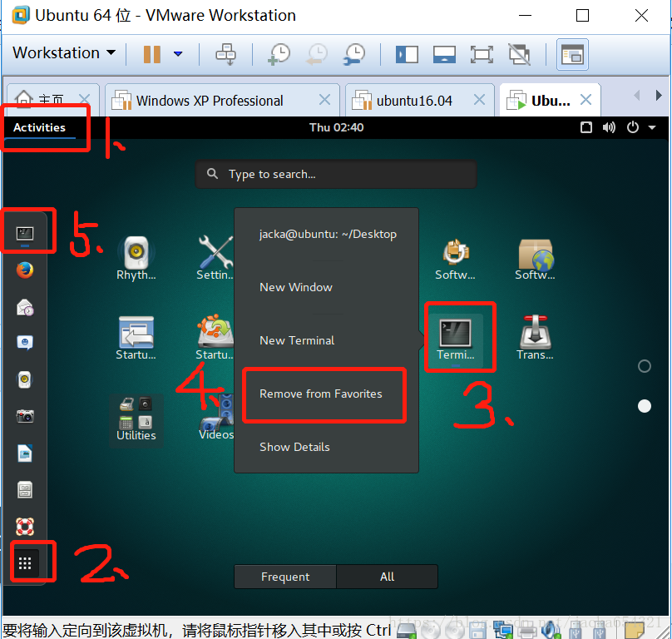
Task: Switch to the All apps view
Action: coord(387,577)
